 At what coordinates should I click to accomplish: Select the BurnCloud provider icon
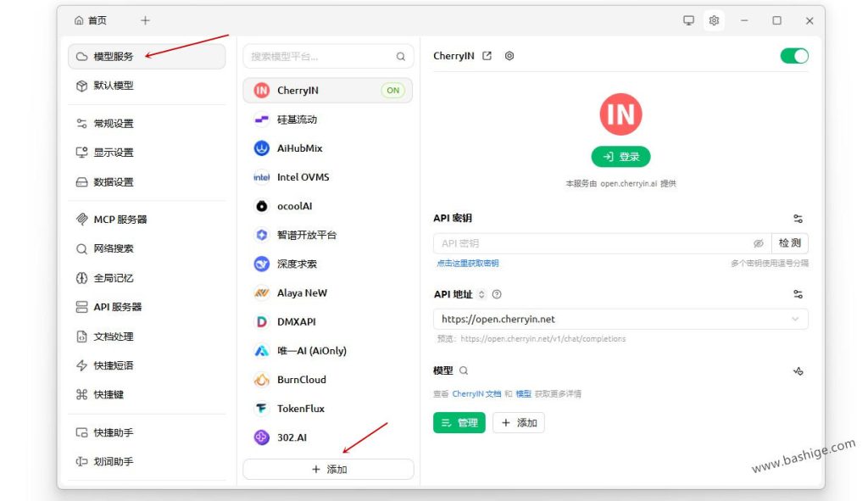pos(261,380)
